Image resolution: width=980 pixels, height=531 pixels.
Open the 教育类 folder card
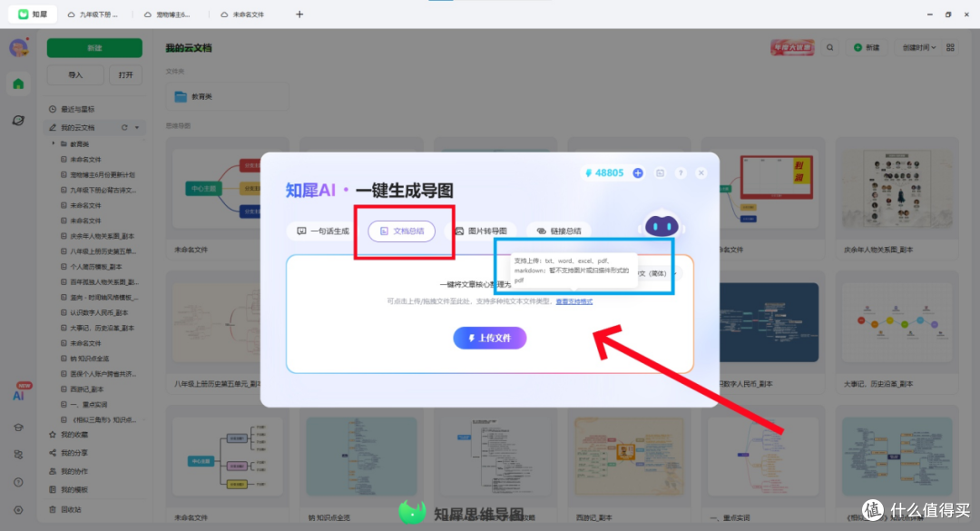[x=228, y=96]
